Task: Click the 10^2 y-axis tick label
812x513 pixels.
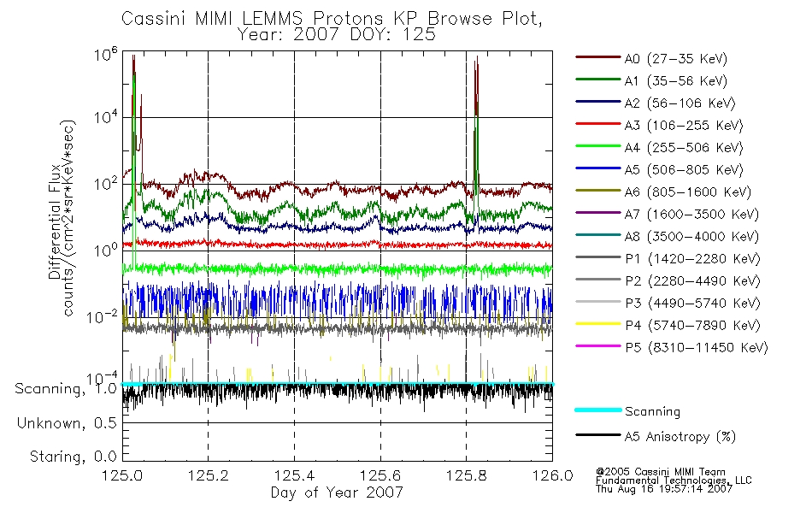Action: (106, 184)
